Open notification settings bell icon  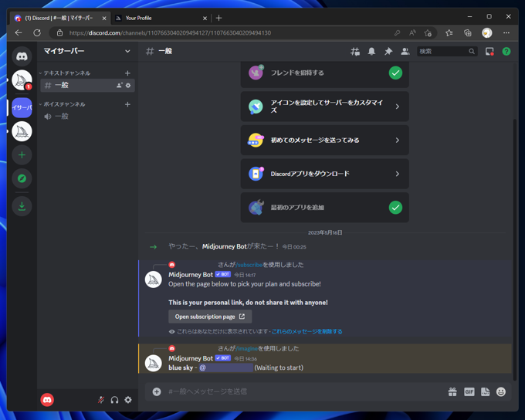(371, 51)
